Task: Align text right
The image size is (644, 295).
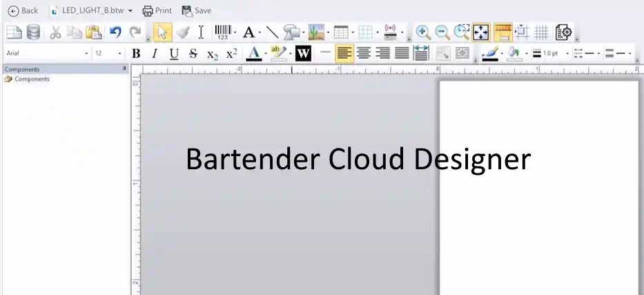Action: tap(383, 53)
